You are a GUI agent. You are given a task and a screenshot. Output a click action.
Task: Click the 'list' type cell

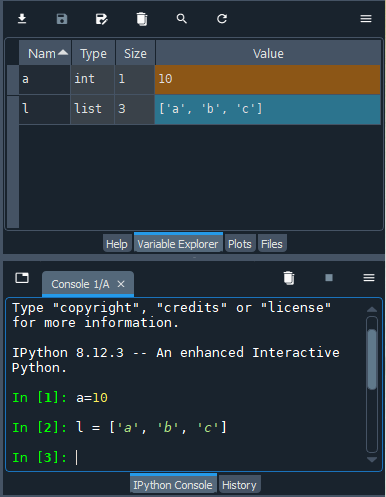click(92, 109)
